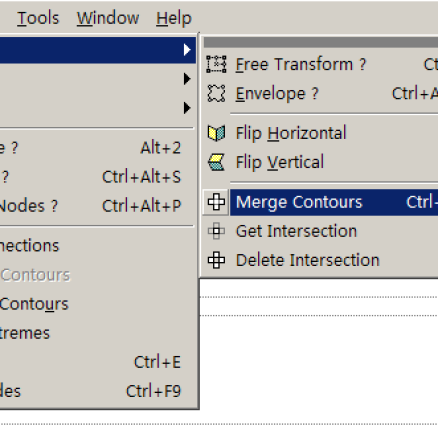This screenshot has width=438, height=438.
Task: Open the Help menu
Action: pyautogui.click(x=174, y=18)
